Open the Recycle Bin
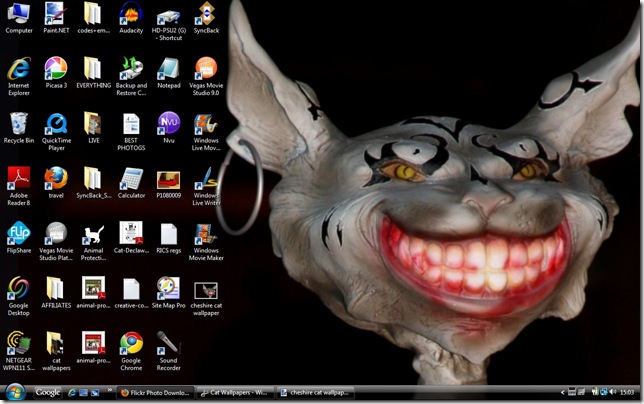The image size is (644, 404). click(x=19, y=124)
